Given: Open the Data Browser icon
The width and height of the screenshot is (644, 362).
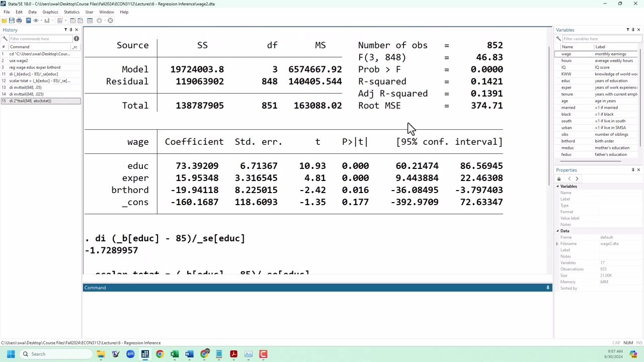Looking at the screenshot, I should [80, 21].
